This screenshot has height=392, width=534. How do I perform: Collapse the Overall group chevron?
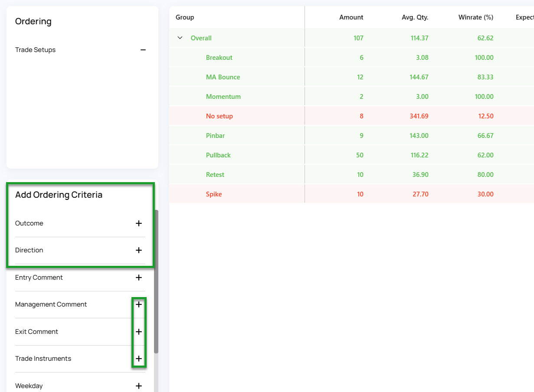point(180,38)
